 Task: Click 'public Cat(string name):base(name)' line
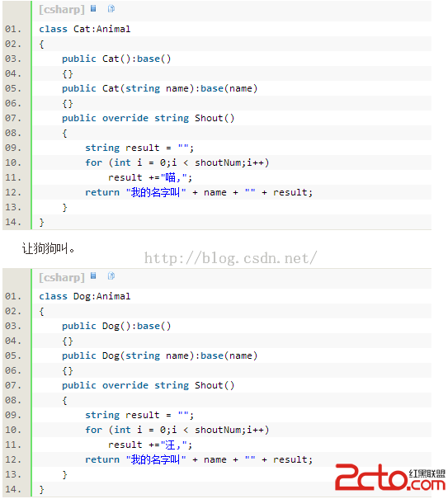[159, 88]
